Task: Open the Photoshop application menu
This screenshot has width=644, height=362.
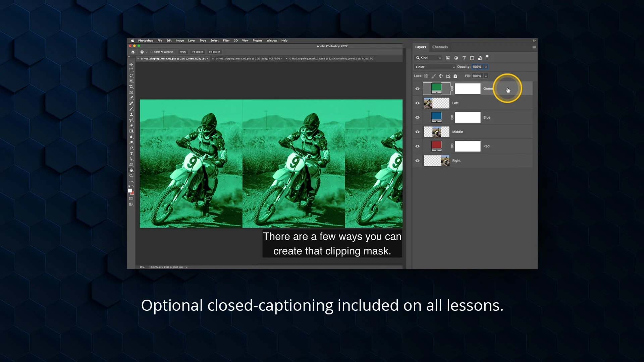Action: [x=146, y=41]
